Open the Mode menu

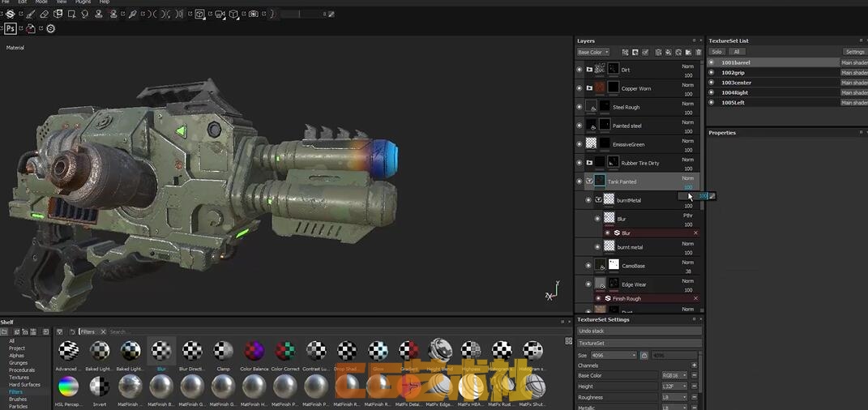[41, 2]
